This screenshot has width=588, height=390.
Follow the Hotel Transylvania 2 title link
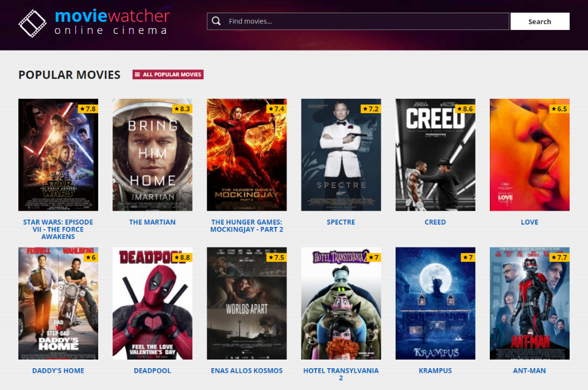click(x=341, y=374)
